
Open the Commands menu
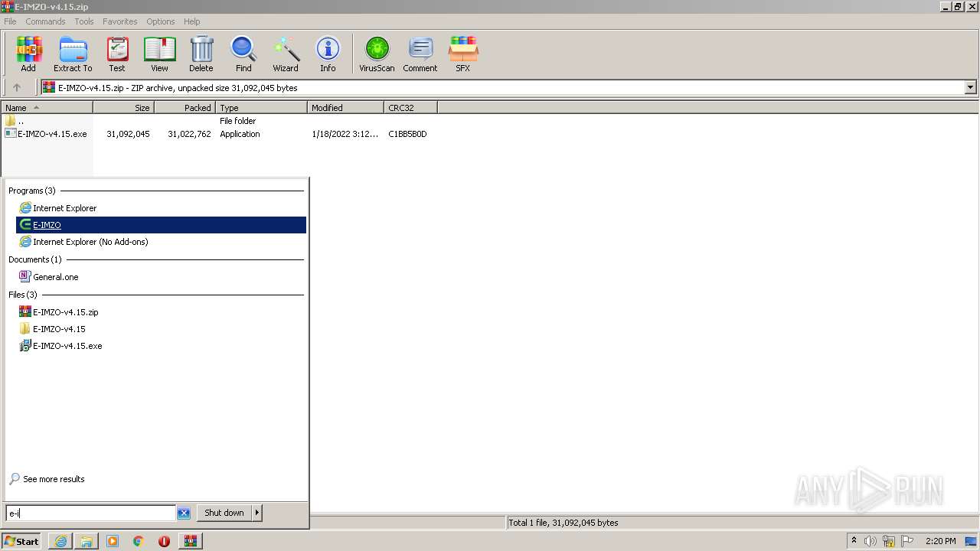(45, 21)
